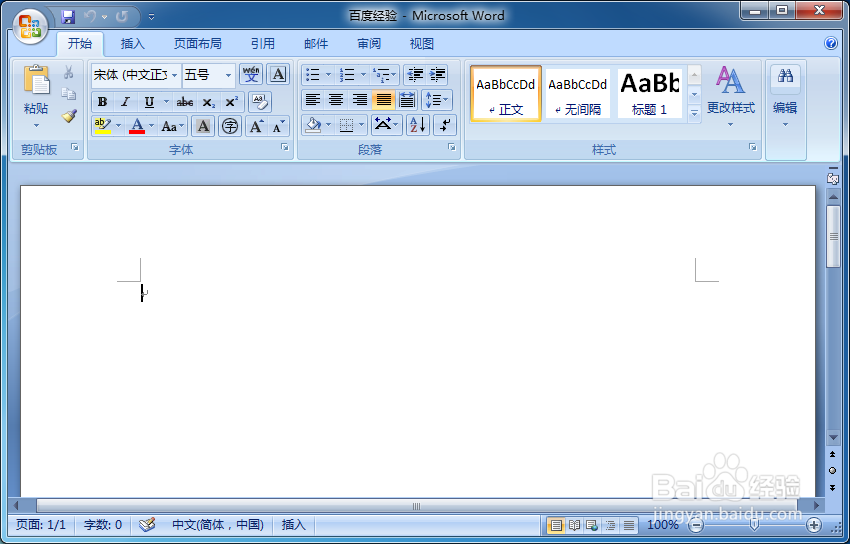
Task: Open the Change Case Aa dropdown
Action: pos(173,126)
